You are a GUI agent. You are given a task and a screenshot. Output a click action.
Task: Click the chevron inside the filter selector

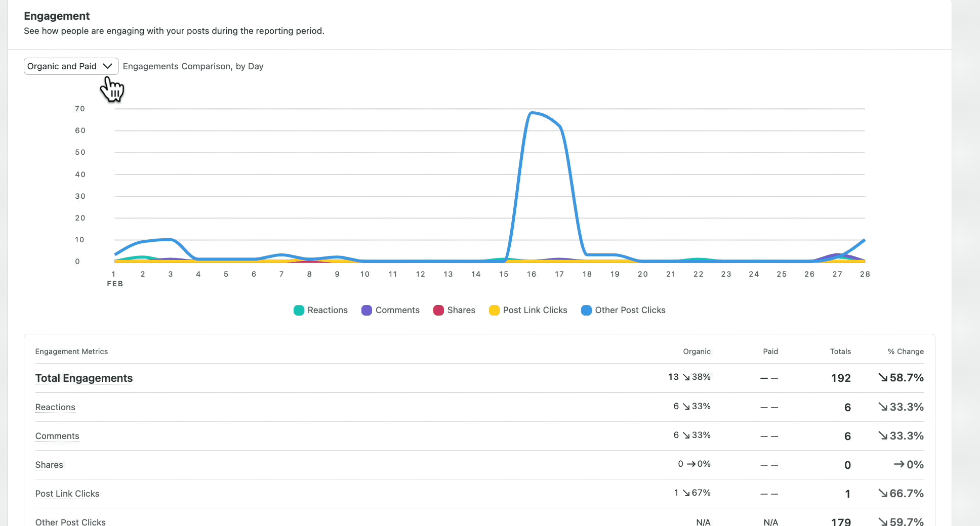pos(107,66)
